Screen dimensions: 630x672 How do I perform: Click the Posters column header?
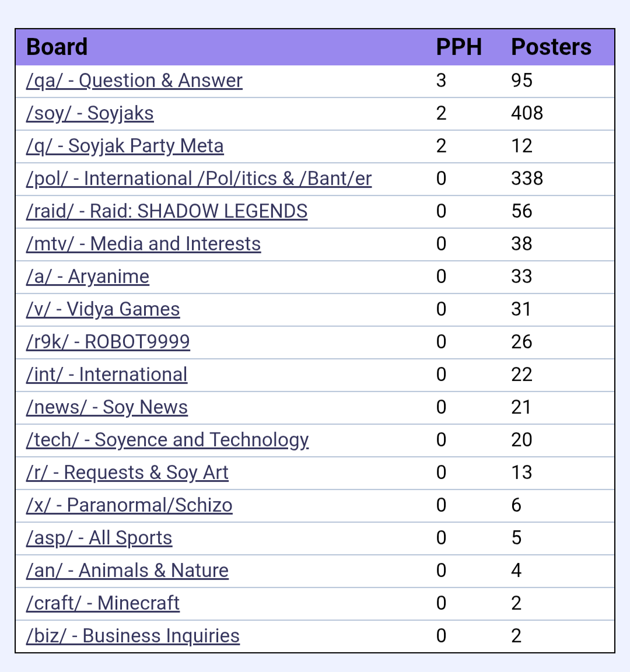pyautogui.click(x=551, y=47)
